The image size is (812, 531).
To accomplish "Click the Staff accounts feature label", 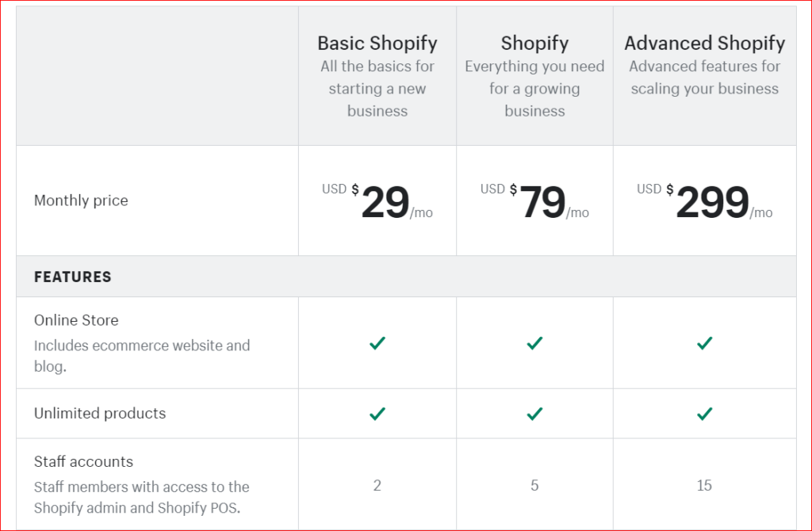I will click(83, 461).
